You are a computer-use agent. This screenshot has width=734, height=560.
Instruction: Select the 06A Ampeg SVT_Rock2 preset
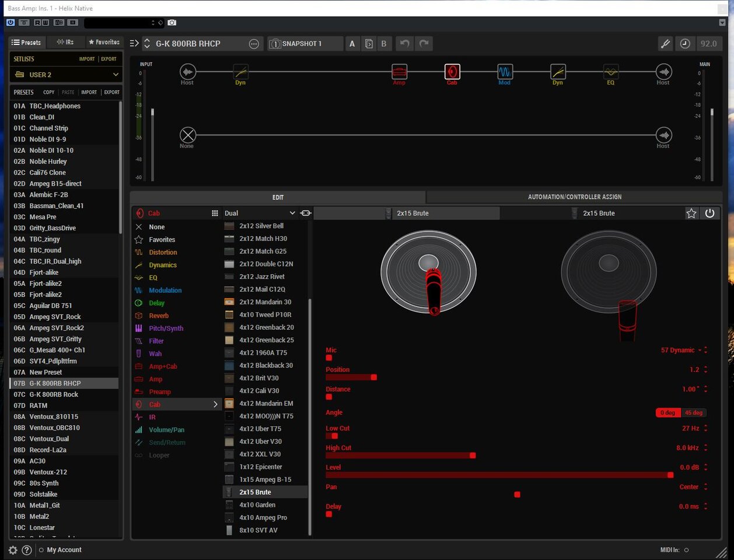point(57,328)
